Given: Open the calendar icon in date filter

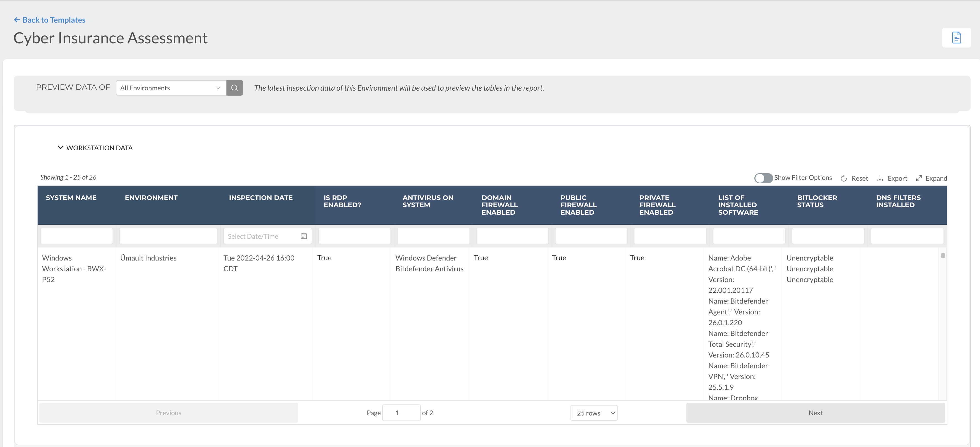Looking at the screenshot, I should click(304, 236).
